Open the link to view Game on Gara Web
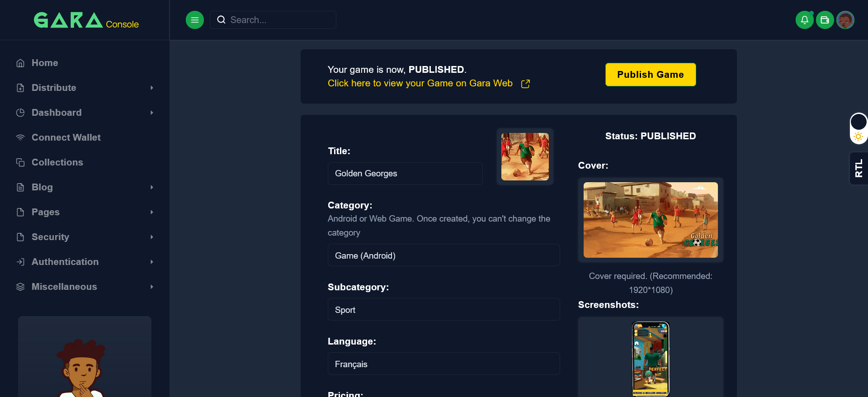 pyautogui.click(x=420, y=83)
